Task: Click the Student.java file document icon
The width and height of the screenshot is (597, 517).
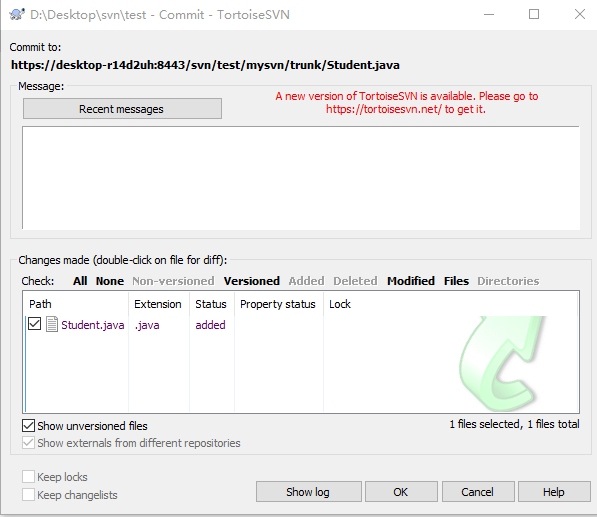Action: coord(51,324)
